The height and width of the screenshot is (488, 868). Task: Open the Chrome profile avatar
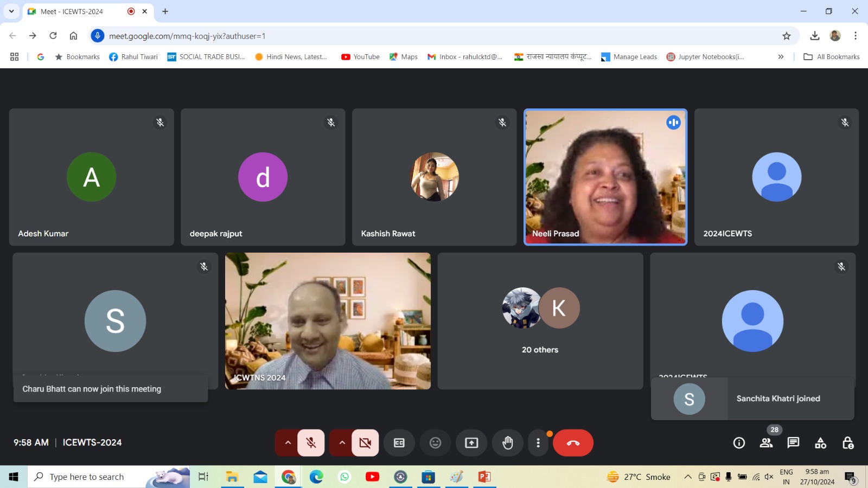pos(835,36)
